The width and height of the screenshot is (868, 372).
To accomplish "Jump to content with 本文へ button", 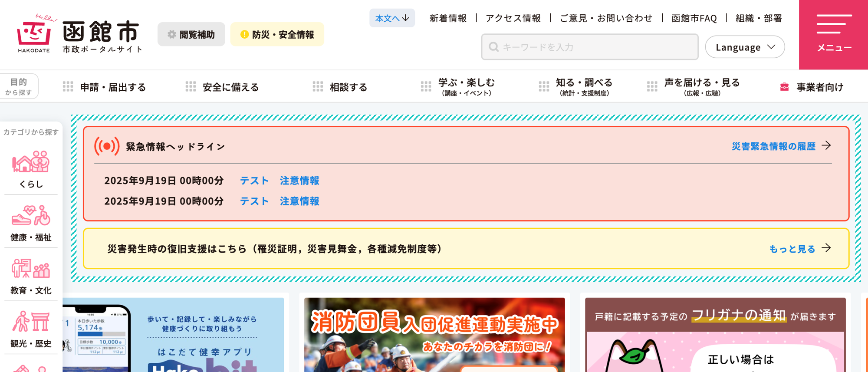I will pyautogui.click(x=392, y=18).
